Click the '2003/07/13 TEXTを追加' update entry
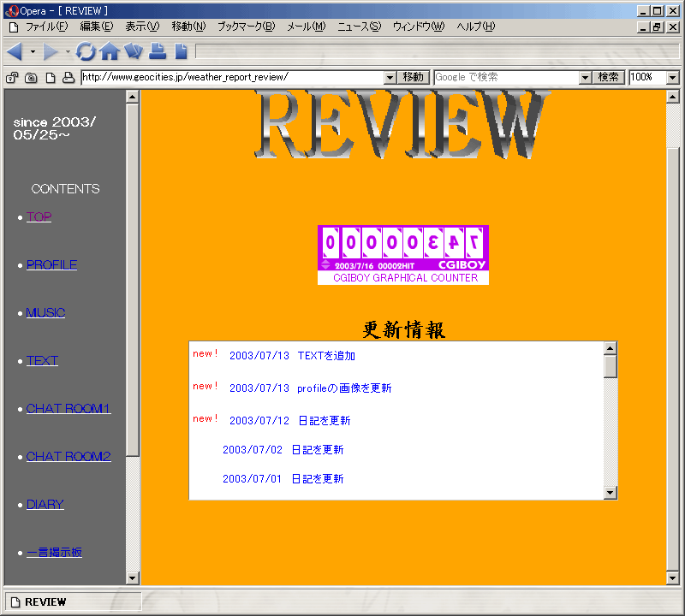Image resolution: width=685 pixels, height=616 pixels. coord(292,356)
